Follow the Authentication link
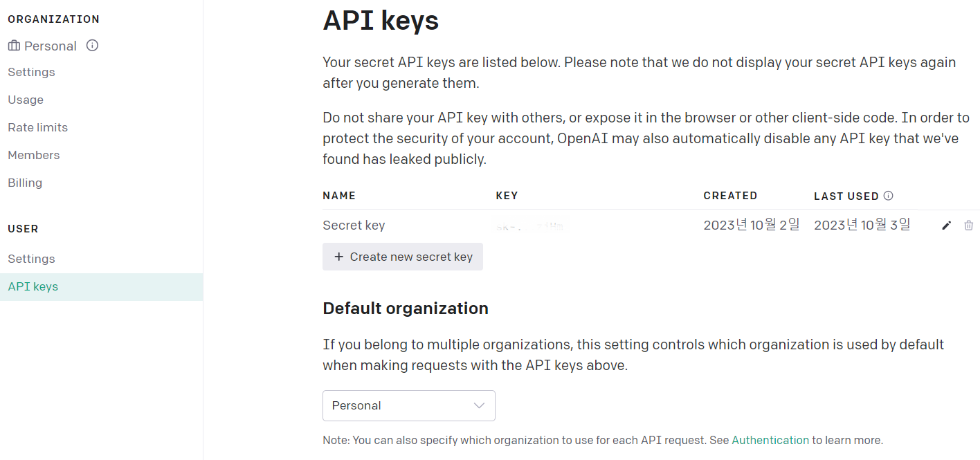Screen dimensions: 980x460 [770, 440]
